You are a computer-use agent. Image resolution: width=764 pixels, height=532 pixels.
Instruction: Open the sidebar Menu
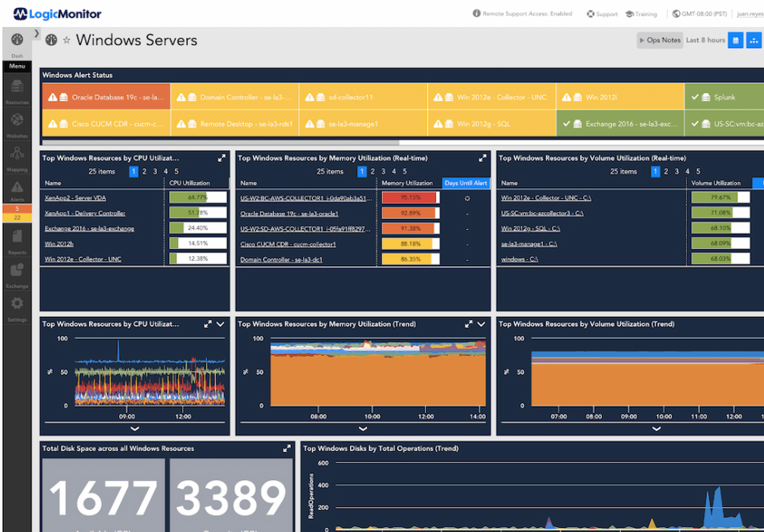(17, 66)
